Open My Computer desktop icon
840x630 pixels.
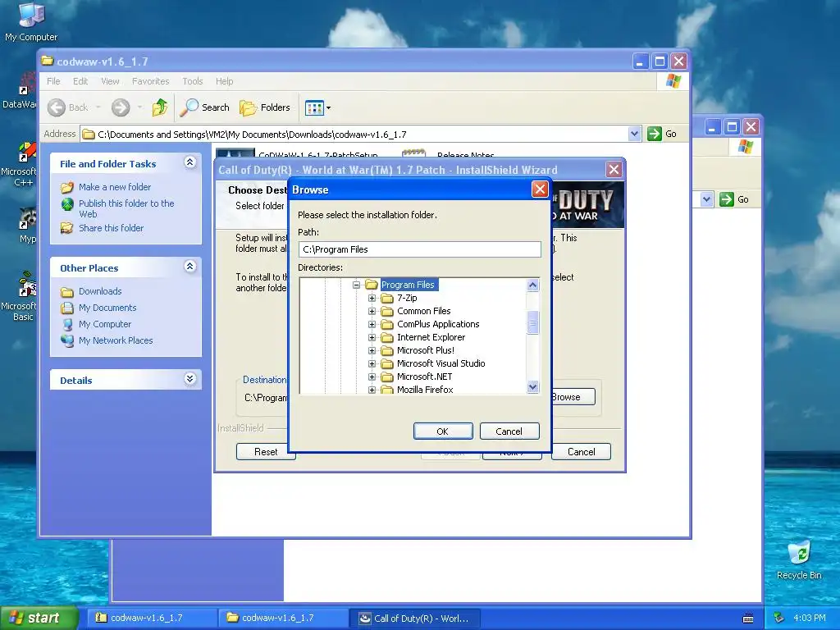click(31, 21)
